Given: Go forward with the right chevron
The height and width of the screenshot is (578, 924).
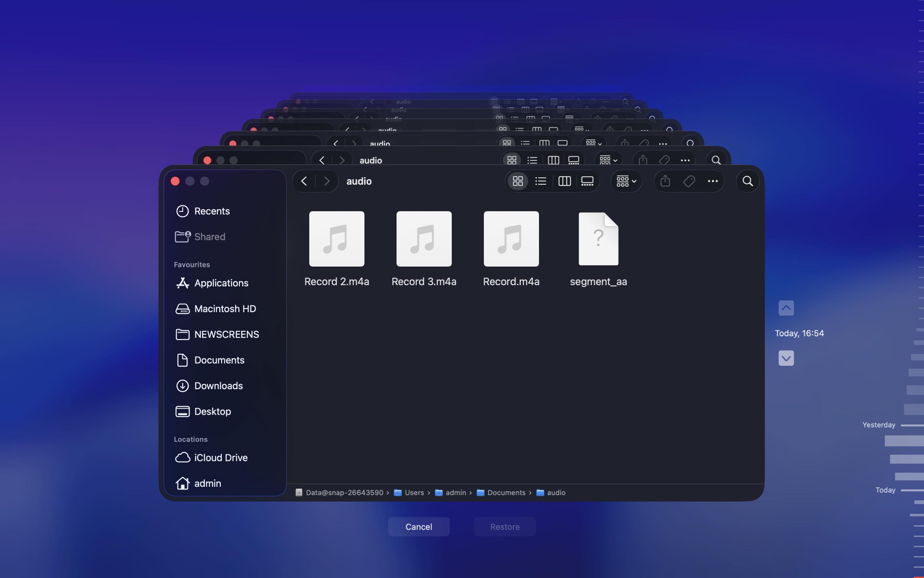Looking at the screenshot, I should point(326,181).
